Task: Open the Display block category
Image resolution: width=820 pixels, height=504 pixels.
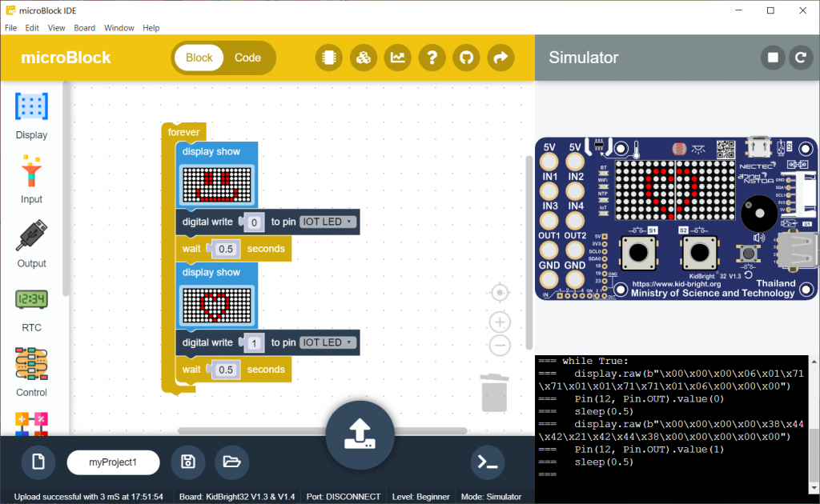Action: click(x=31, y=116)
